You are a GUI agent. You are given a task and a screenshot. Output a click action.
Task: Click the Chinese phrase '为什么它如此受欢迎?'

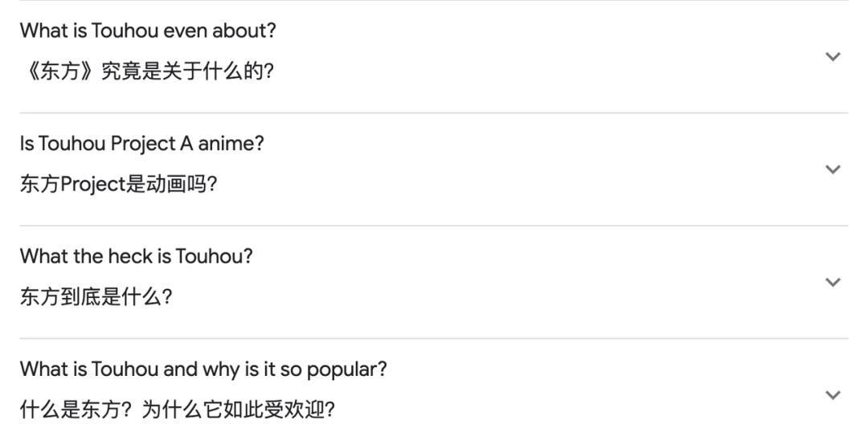pyautogui.click(x=238, y=410)
